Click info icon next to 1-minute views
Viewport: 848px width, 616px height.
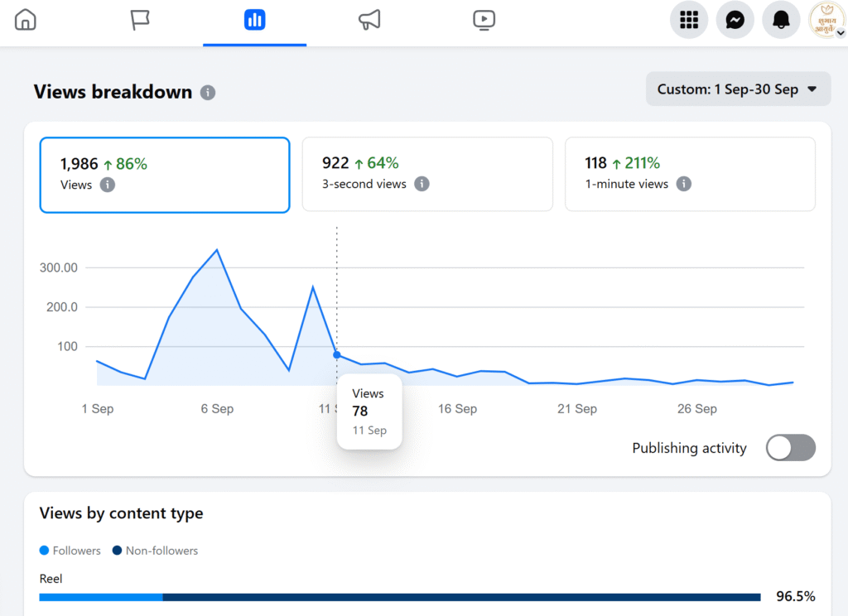point(683,184)
